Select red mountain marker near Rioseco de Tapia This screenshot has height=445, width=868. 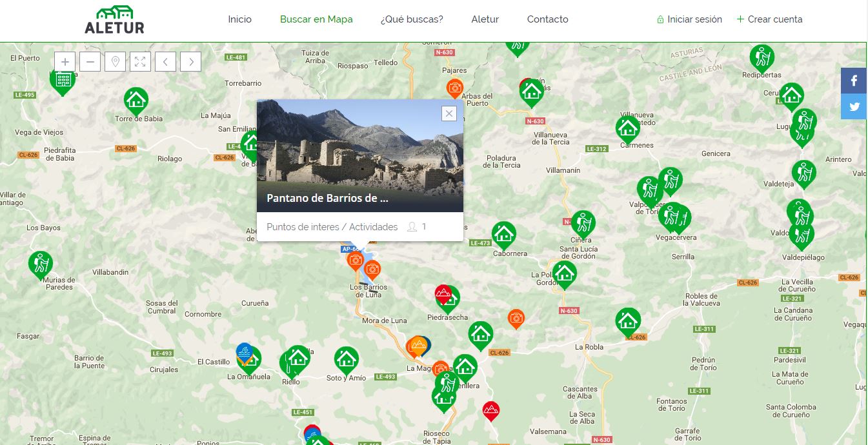491,410
